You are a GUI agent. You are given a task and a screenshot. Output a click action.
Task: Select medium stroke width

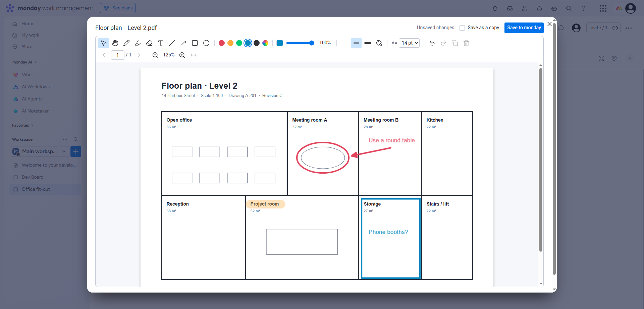pos(356,43)
